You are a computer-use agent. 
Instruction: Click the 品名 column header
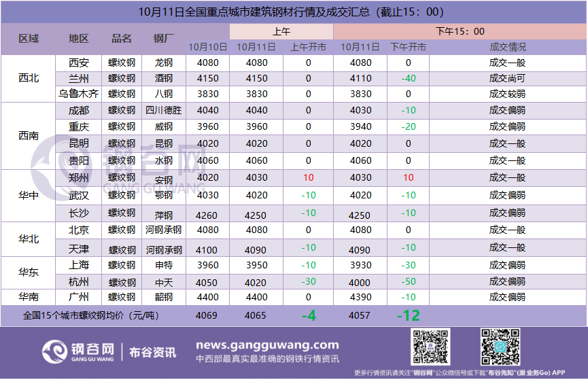coord(122,39)
